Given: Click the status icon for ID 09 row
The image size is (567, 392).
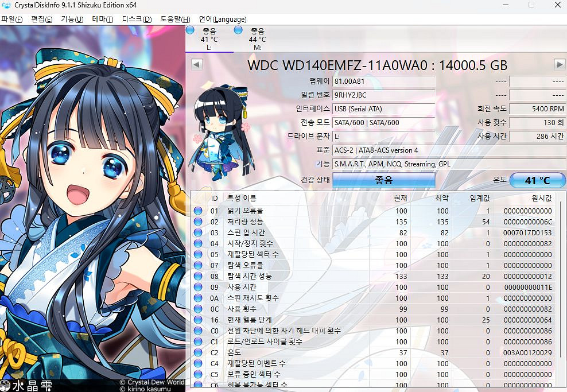Looking at the screenshot, I should point(198,287).
